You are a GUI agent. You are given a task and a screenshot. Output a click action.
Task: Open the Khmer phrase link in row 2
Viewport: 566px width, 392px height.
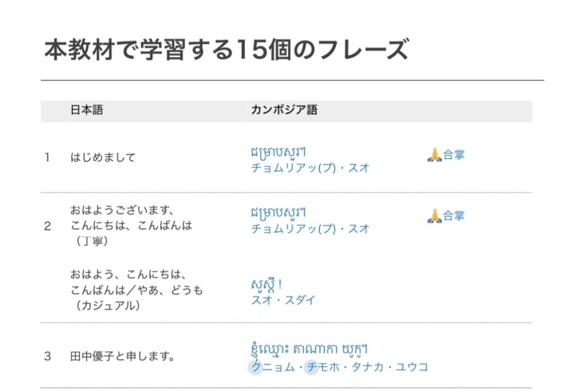tap(279, 212)
